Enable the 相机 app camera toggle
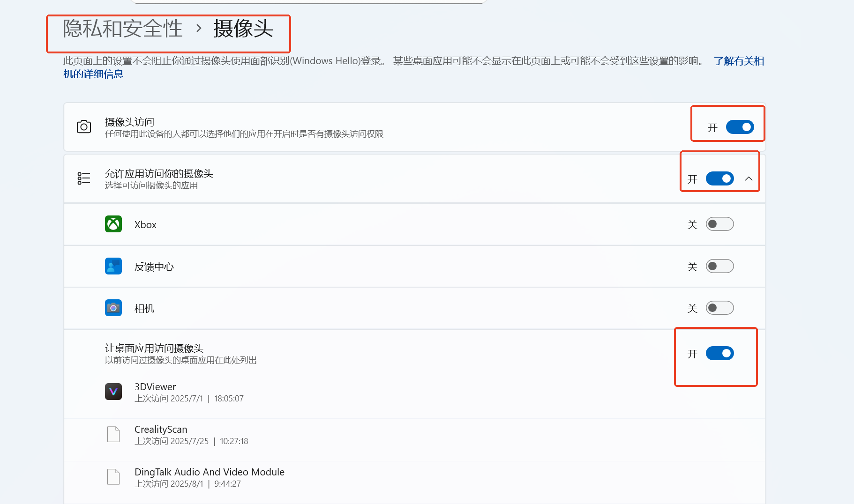 (719, 308)
